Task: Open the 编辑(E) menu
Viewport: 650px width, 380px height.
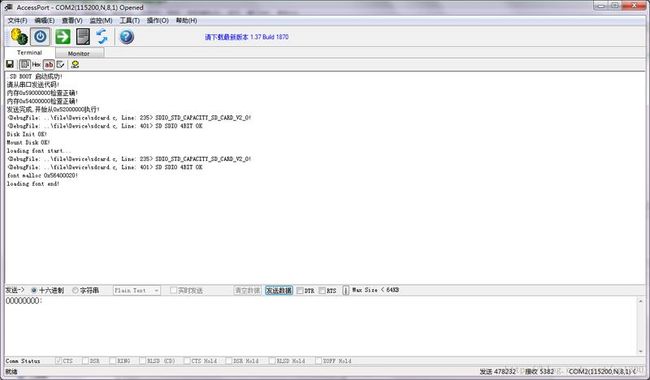Action: coord(44,20)
